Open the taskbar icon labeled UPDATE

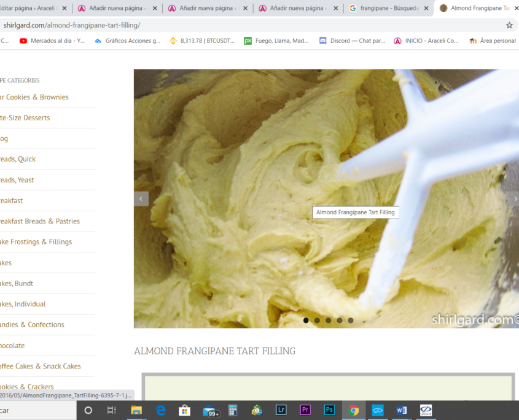point(426,410)
